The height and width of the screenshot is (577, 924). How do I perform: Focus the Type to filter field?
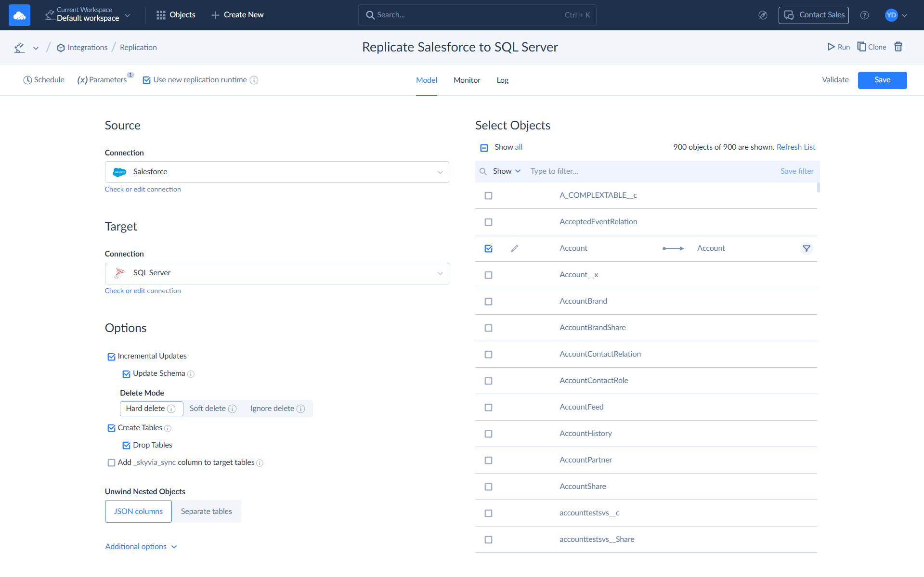650,171
